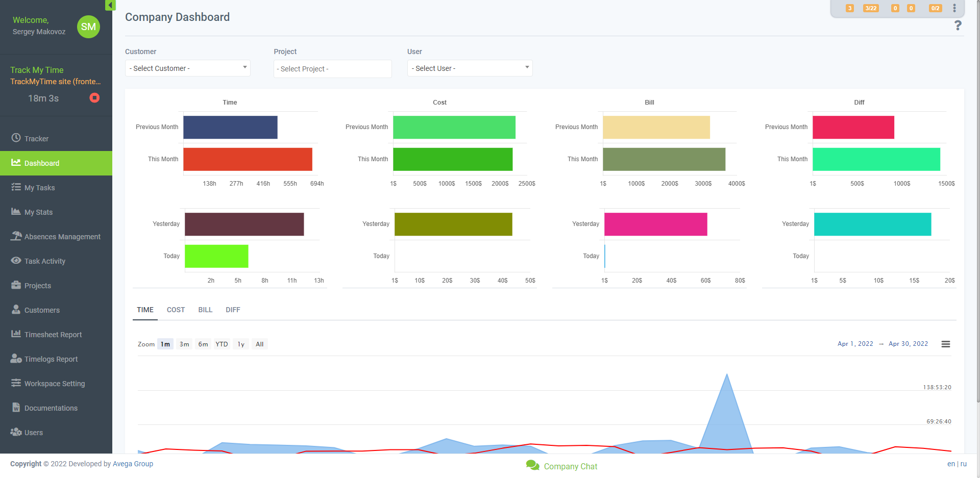Set chart zoom to YTD
This screenshot has height=478, width=980.
[222, 344]
